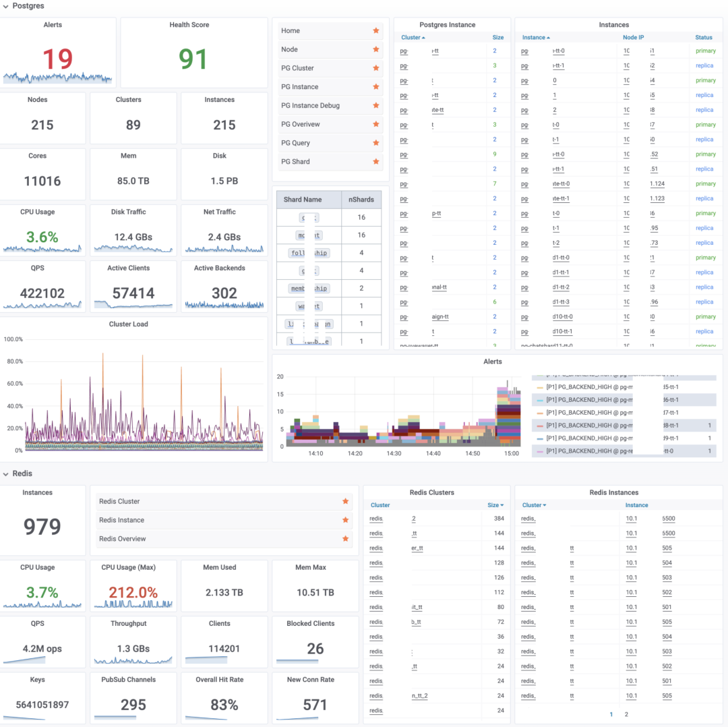Click the star icon beside Redis Instance

345,521
